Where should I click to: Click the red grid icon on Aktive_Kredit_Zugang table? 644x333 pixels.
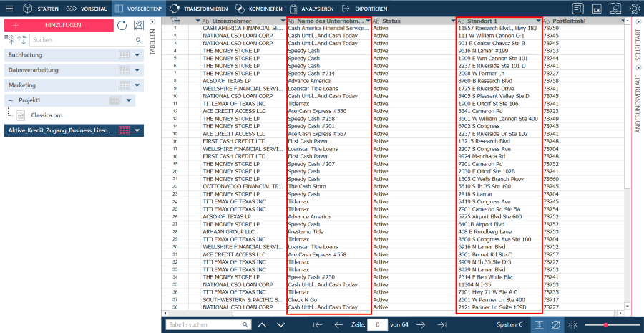pyautogui.click(x=124, y=131)
